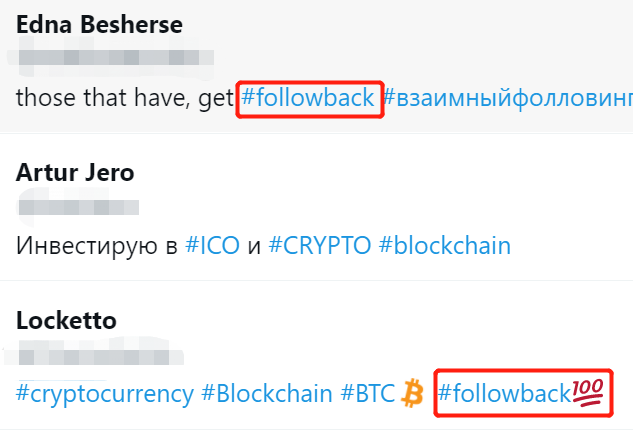Click the red 100 emoji after #followback

point(588,391)
